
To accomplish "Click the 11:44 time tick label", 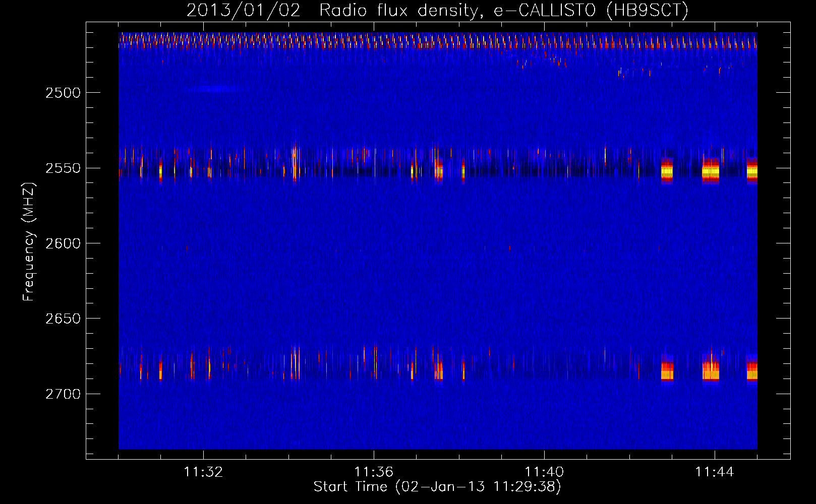I will 715,472.
